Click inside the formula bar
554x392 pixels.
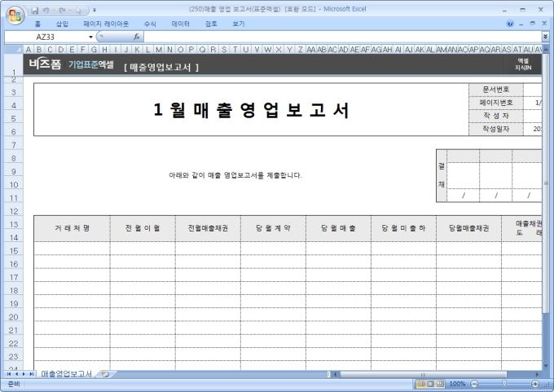(x=342, y=37)
